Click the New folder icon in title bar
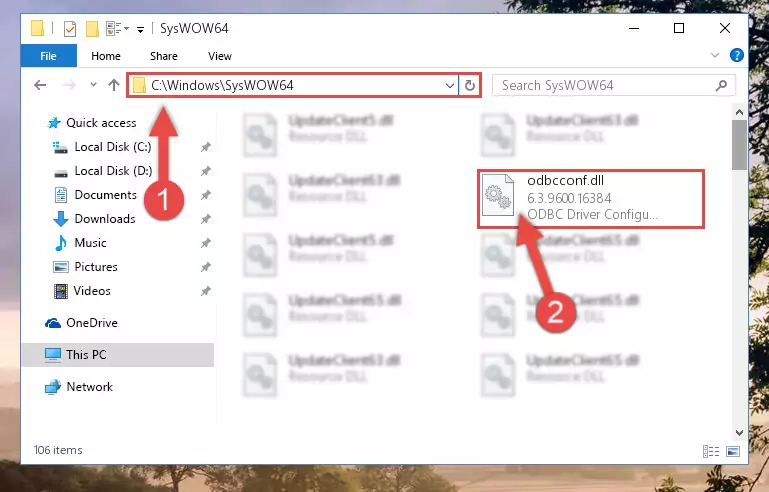The image size is (769, 492). (x=92, y=29)
